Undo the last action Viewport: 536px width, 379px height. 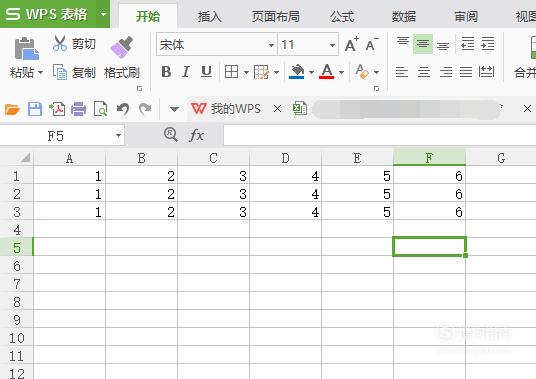point(123,109)
